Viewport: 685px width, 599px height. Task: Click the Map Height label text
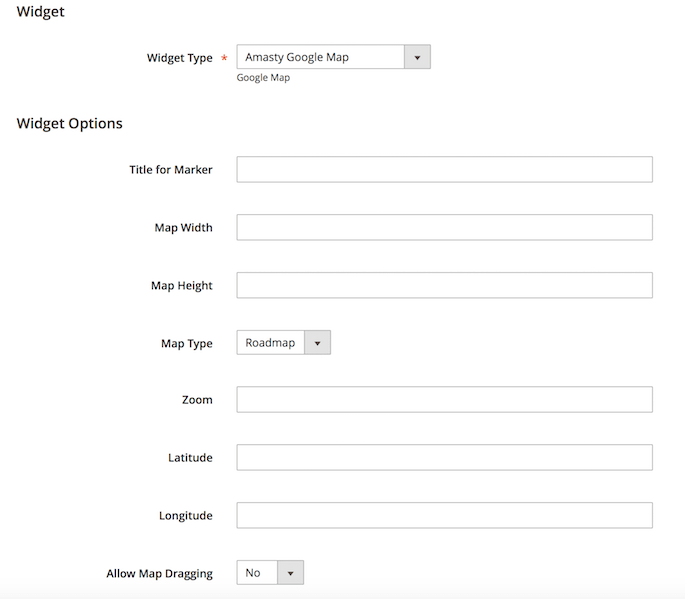[x=181, y=286]
